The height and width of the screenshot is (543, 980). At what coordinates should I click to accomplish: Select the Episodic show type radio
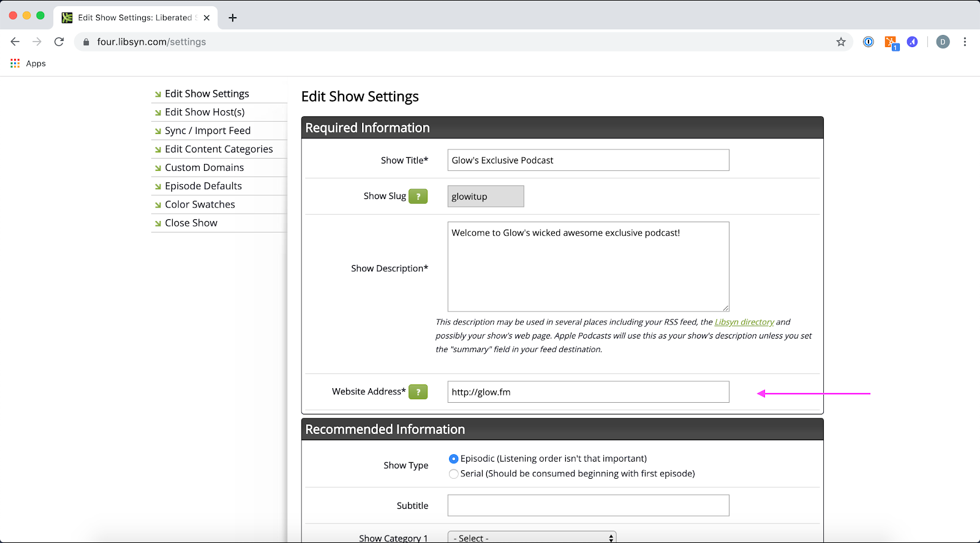(454, 459)
